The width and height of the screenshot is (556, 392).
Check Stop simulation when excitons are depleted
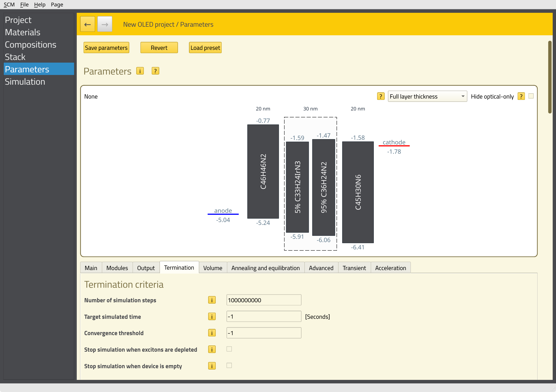[x=229, y=349]
